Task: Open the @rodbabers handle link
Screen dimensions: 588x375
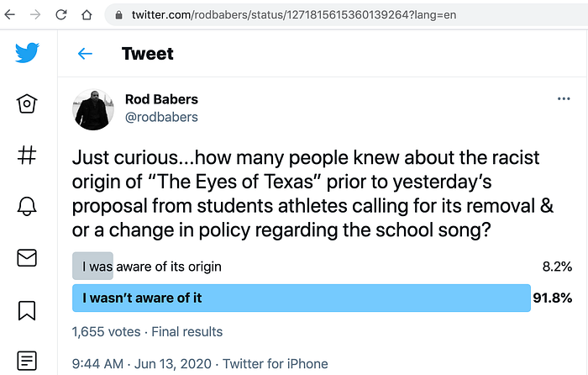Action: (161, 117)
